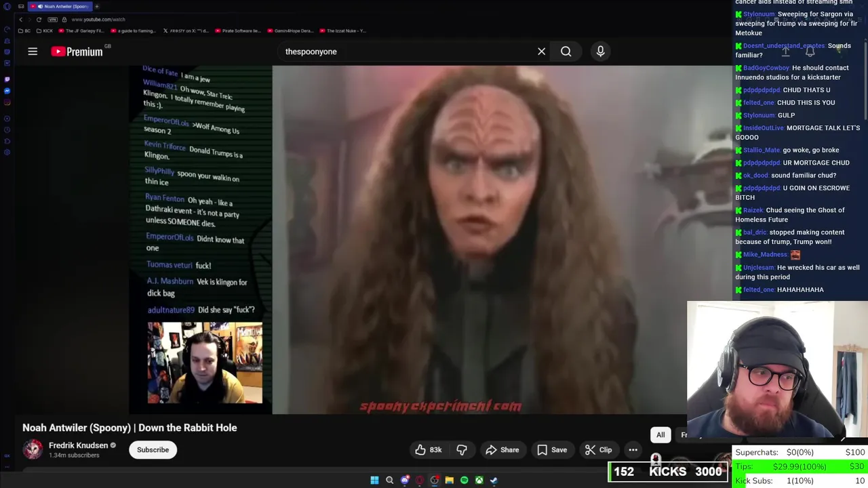Open Messenger in browser sidebar
Screen dimensions: 868x488
[x=7, y=91]
